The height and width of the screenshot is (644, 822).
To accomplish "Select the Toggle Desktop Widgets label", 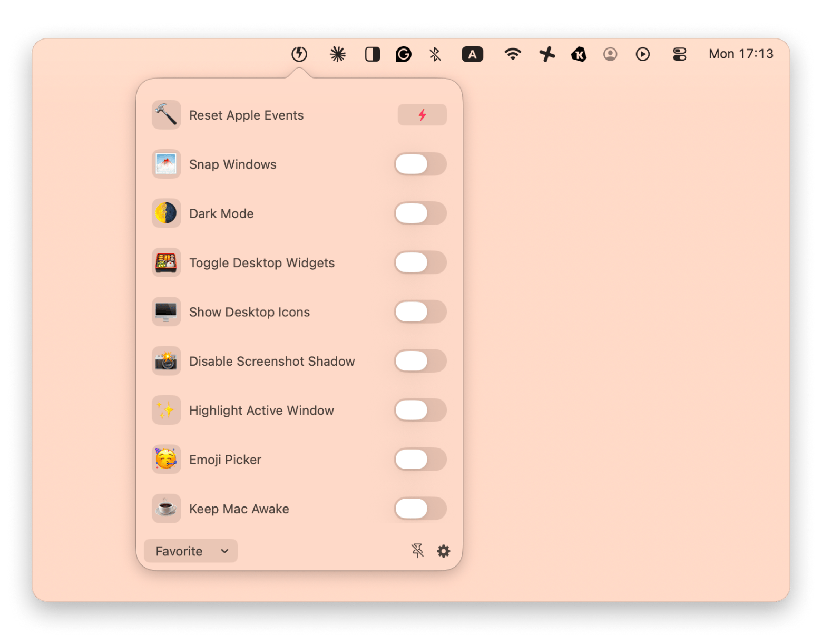I will point(262,263).
